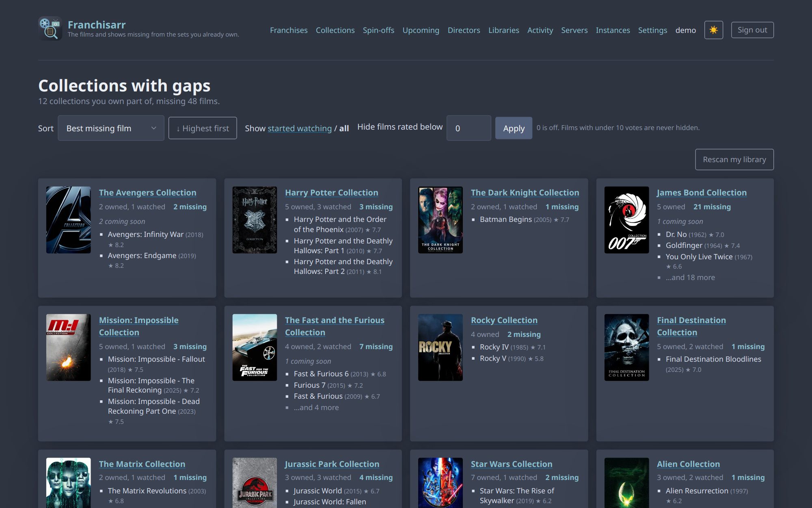Open James Bond Collection link
The height and width of the screenshot is (508, 812).
tap(702, 193)
